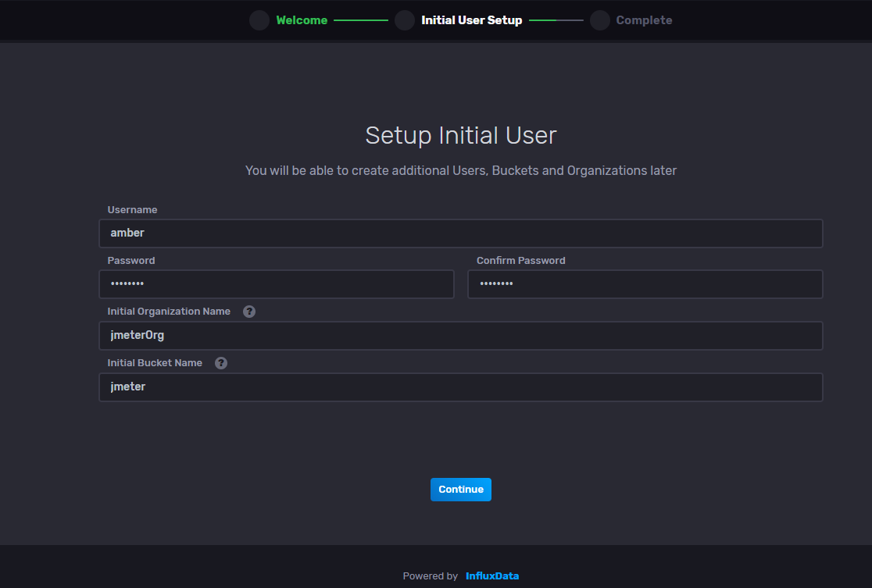The height and width of the screenshot is (588, 872).
Task: Click progress bar between Welcome and Setup
Action: pos(361,20)
